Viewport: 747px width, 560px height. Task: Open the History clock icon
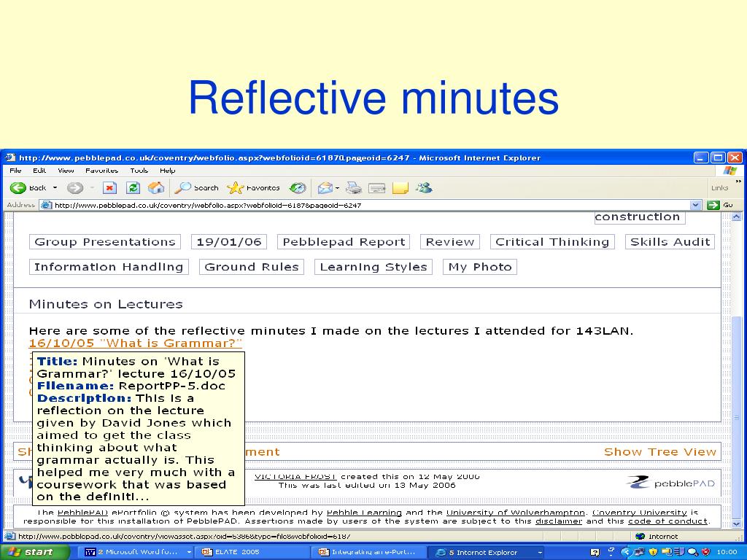click(x=298, y=188)
